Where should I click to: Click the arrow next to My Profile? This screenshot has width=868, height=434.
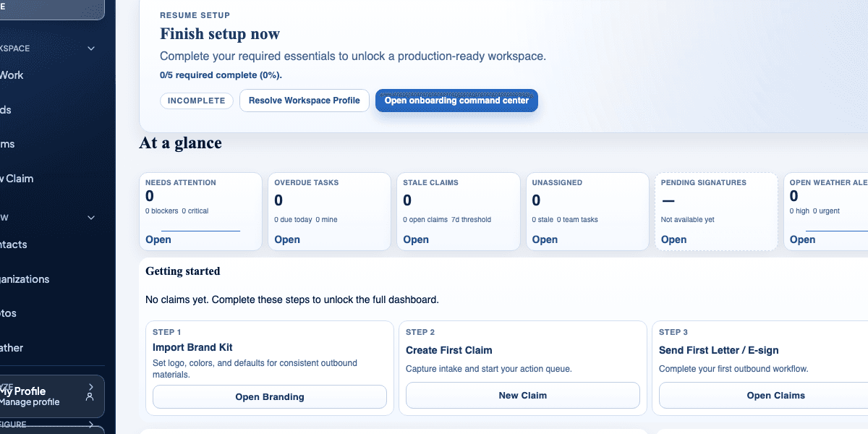pos(90,387)
